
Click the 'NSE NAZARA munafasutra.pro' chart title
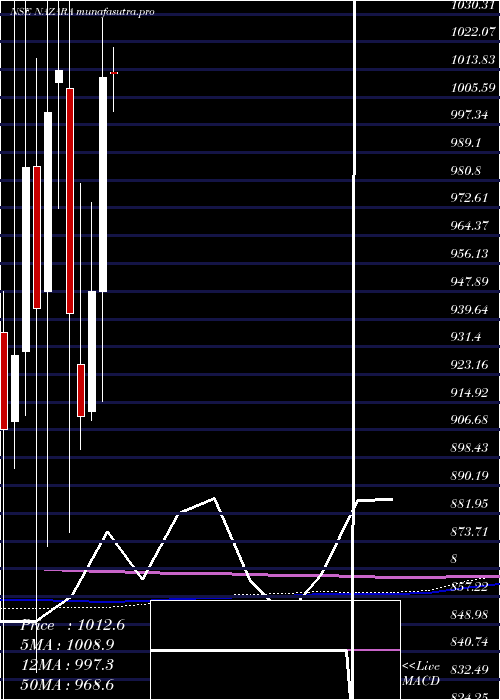(83, 11)
